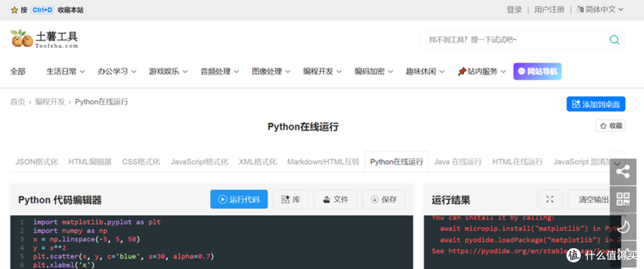
Task: Click code line 3 np.linspace
Action: point(86,239)
